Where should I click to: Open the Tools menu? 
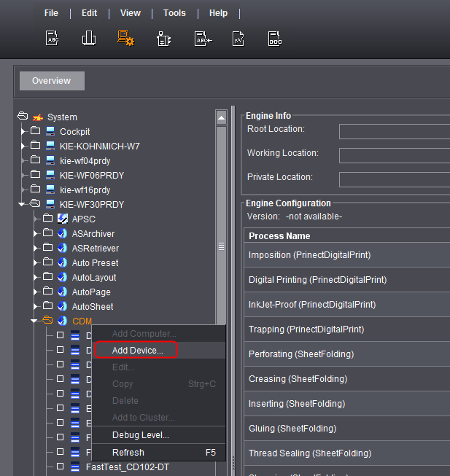pyautogui.click(x=174, y=13)
